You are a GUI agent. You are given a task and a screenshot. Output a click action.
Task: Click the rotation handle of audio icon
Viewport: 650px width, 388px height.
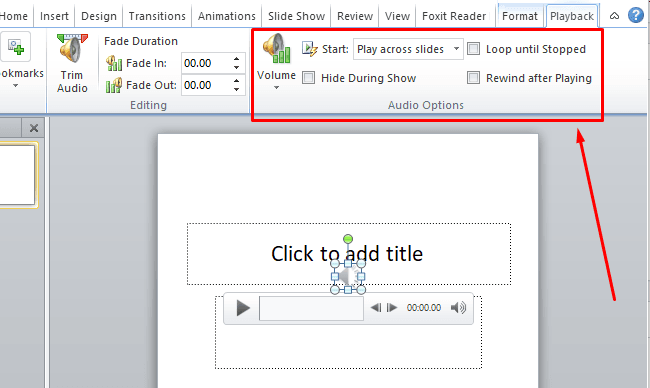(x=348, y=239)
